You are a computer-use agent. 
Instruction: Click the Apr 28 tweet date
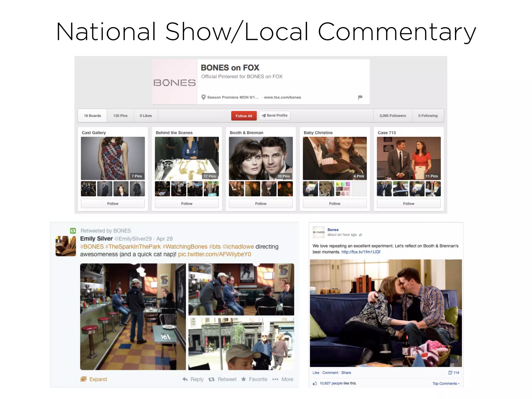point(164,239)
